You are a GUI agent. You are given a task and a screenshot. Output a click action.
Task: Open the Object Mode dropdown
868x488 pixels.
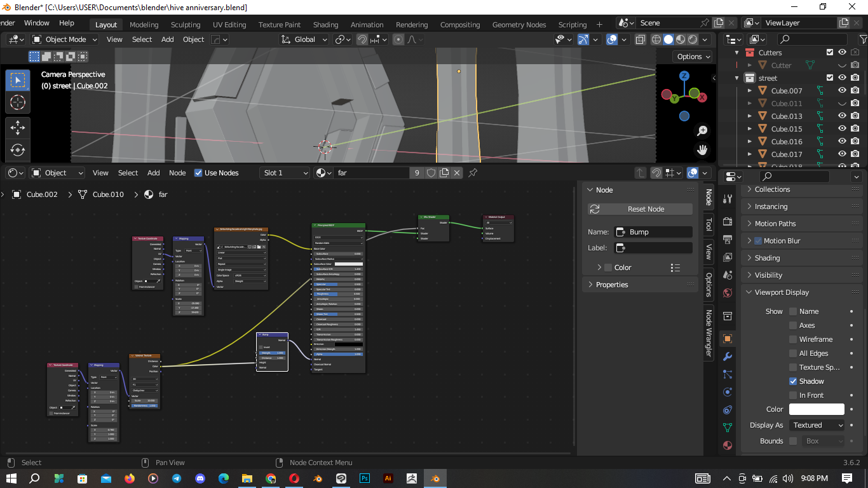pos(64,39)
